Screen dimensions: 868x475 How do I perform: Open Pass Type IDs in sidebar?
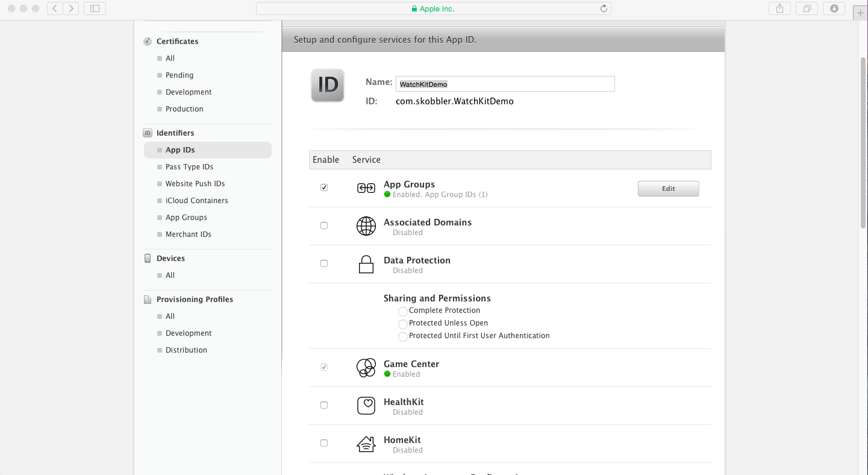coord(189,167)
